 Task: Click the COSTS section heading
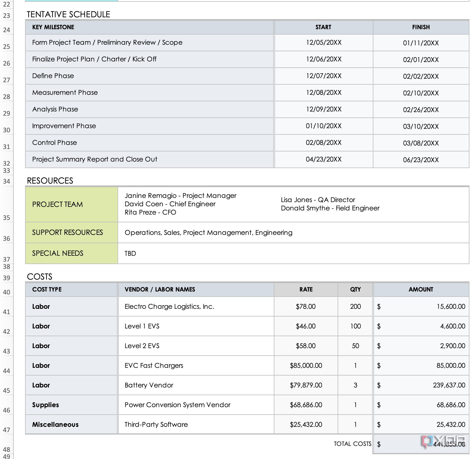coord(40,277)
